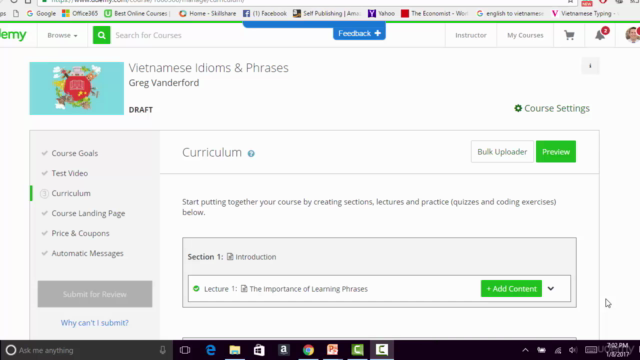Viewport: 640px width, 360px height.
Task: Open the english to vietnamese bookmark
Action: coord(510,13)
